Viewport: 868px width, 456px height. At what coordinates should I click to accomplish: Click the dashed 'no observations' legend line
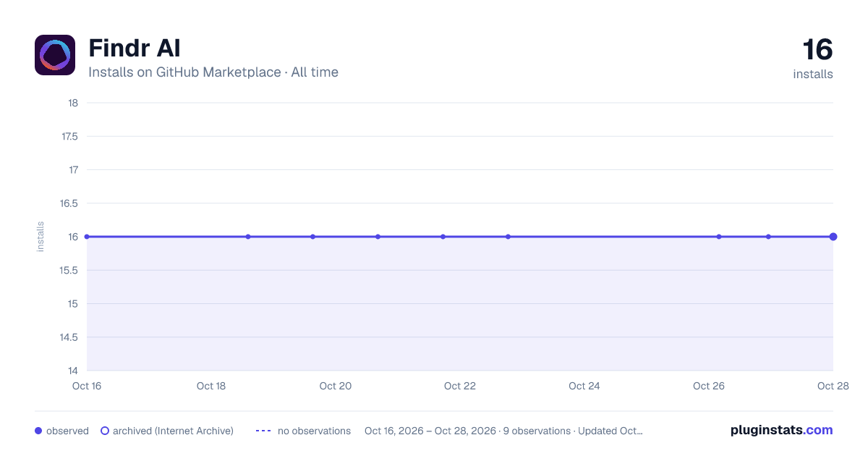pos(263,431)
